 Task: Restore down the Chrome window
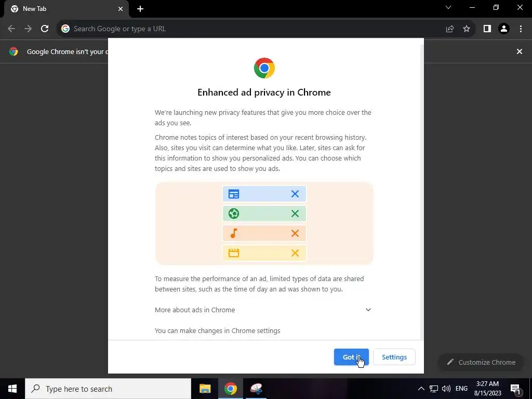496,7
